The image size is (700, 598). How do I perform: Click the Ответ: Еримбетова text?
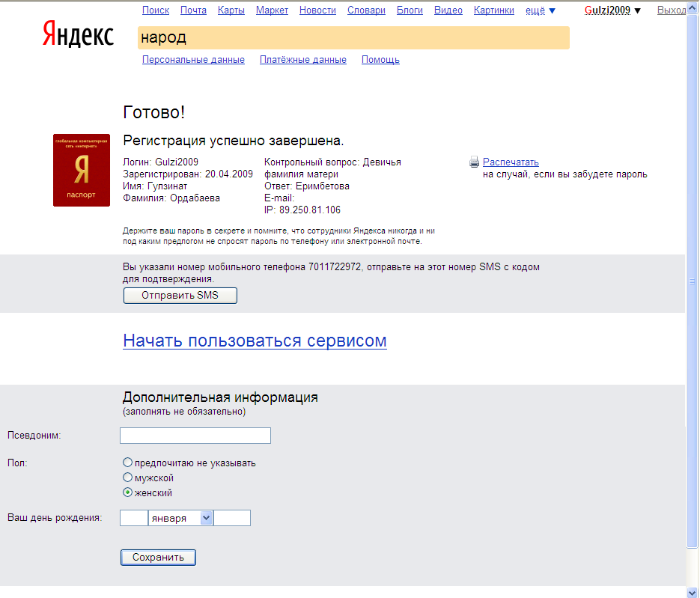(x=307, y=186)
